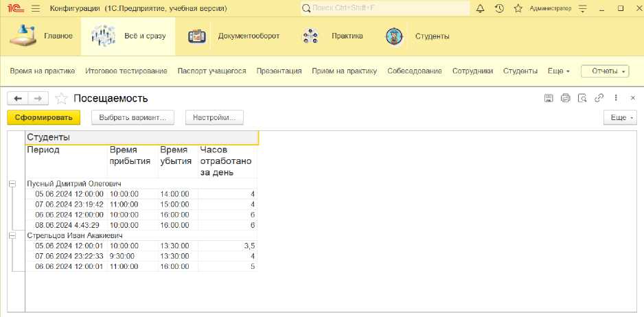
Task: Open print preview icon
Action: (582, 97)
